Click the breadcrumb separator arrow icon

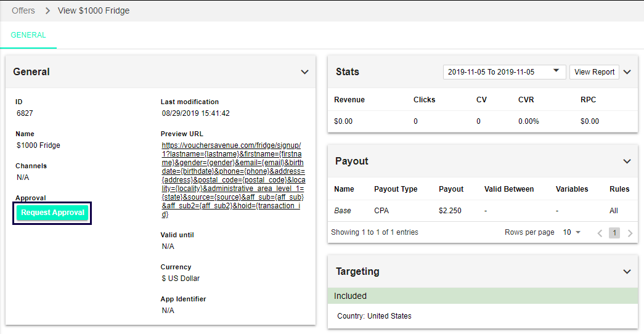pos(47,10)
